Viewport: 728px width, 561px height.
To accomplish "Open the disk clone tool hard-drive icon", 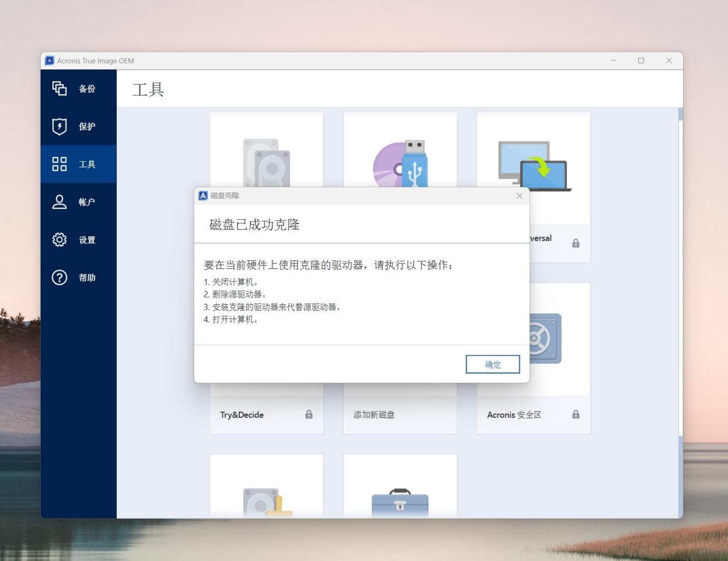I will (267, 163).
